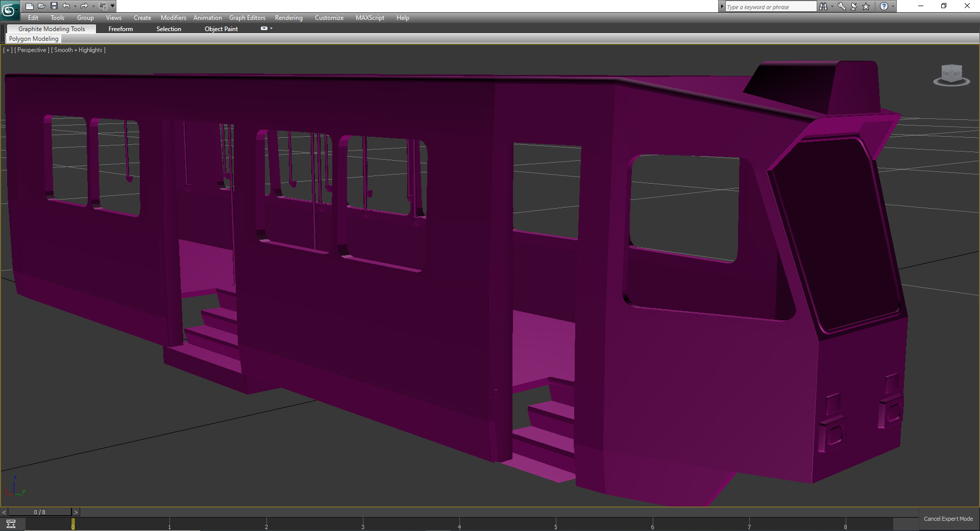The width and height of the screenshot is (980, 531).
Task: Select the Graphite Modeling Tools tab
Action: [x=52, y=29]
